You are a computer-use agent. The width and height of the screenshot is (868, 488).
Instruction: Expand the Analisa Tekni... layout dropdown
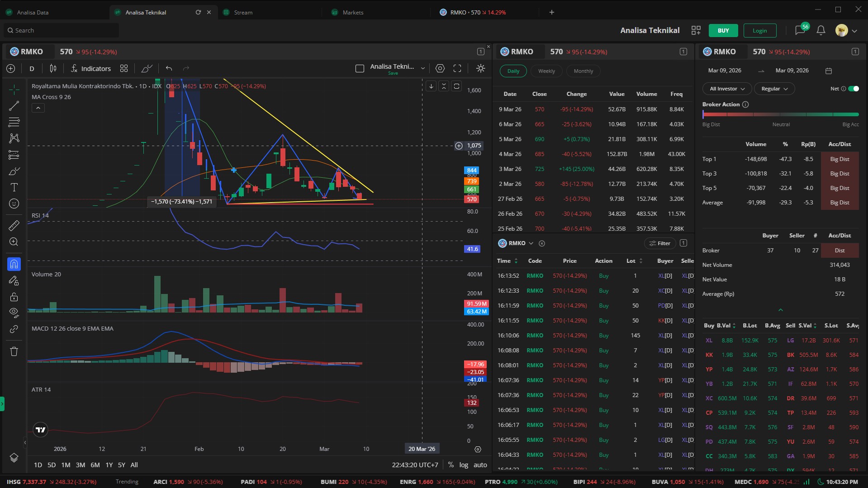[x=422, y=68]
